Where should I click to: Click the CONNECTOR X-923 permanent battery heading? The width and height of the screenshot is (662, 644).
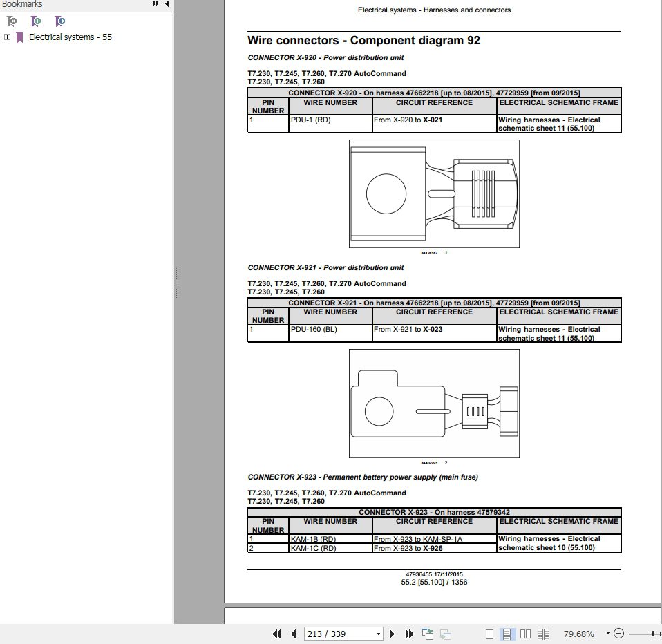pyautogui.click(x=363, y=477)
